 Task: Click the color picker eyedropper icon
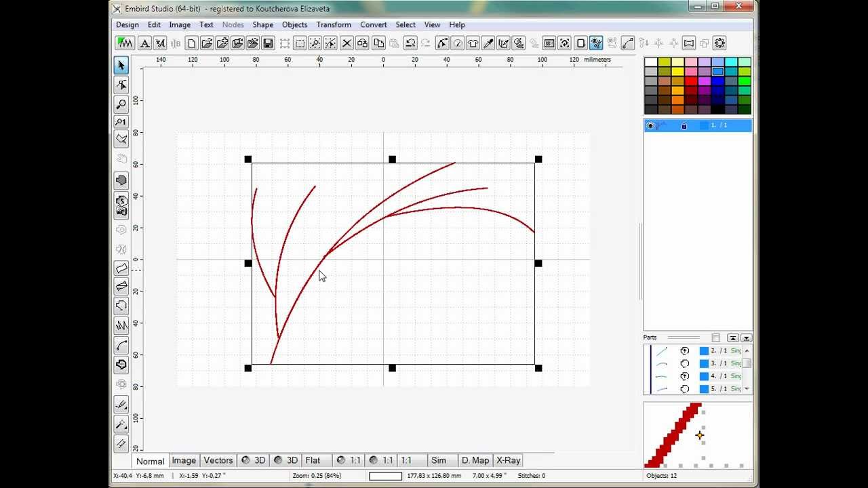(488, 43)
